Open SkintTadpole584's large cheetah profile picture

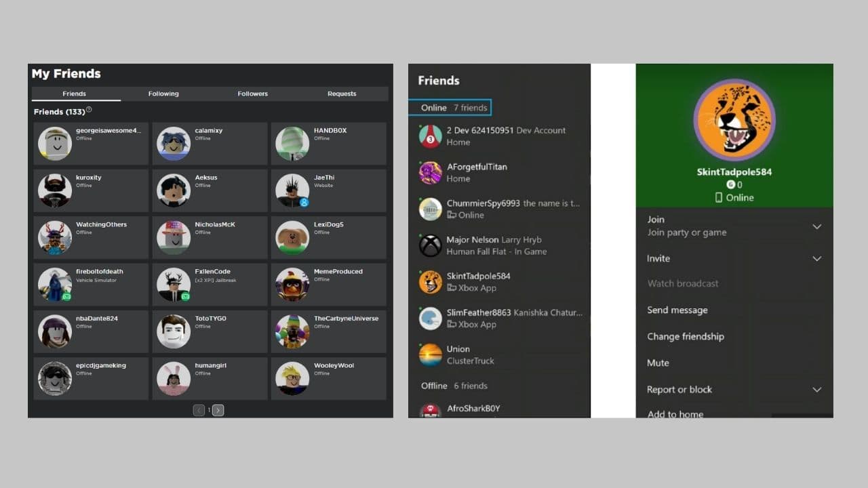pyautogui.click(x=734, y=120)
